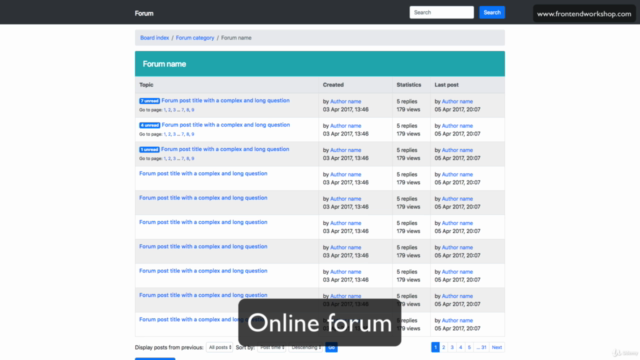
Task: Open Created-column Author name in 4-unread row
Action: (x=345, y=126)
